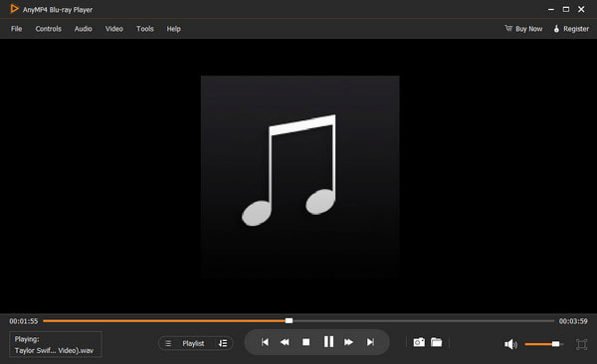
Task: Fast forward the playback
Action: coord(348,342)
